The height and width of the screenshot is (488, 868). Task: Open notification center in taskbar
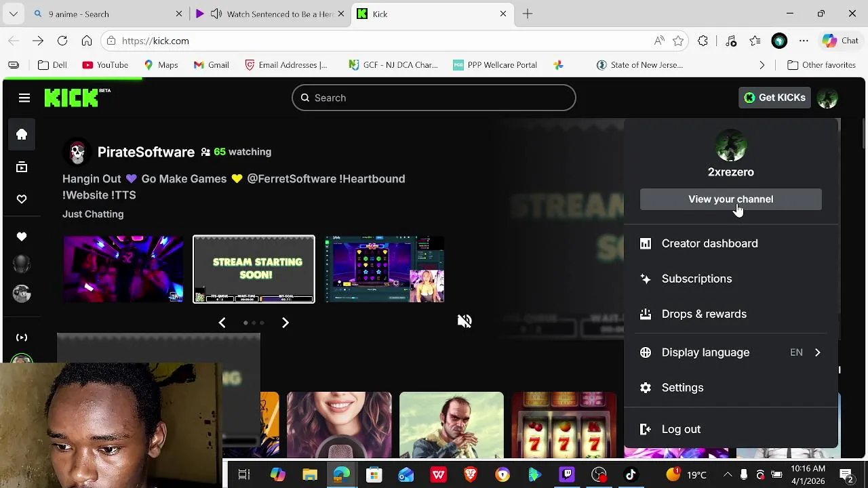point(846,474)
